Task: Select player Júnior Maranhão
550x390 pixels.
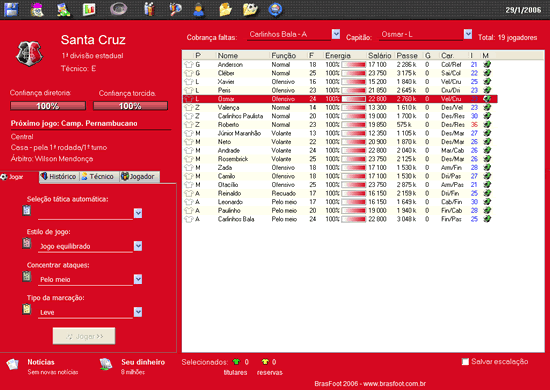Action: point(239,133)
